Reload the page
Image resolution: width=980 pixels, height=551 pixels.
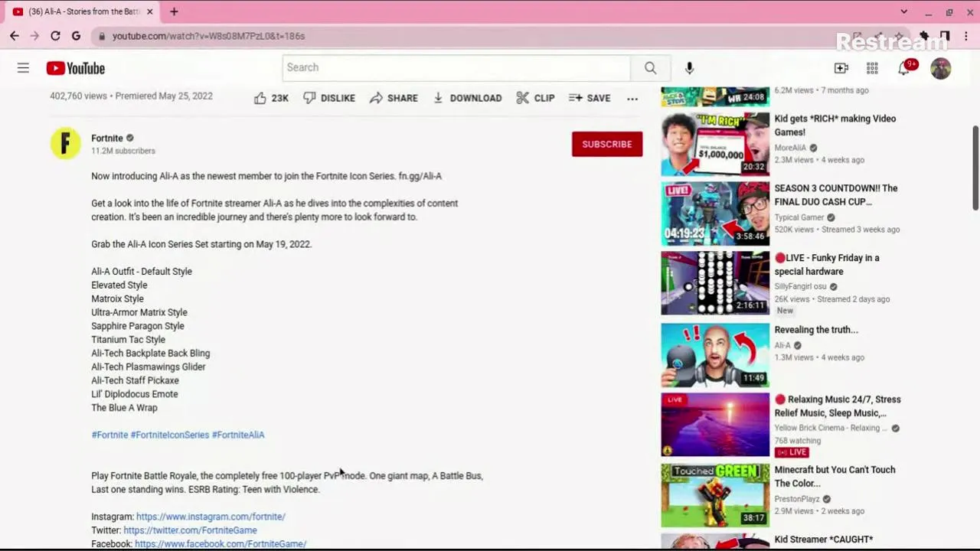coord(55,36)
